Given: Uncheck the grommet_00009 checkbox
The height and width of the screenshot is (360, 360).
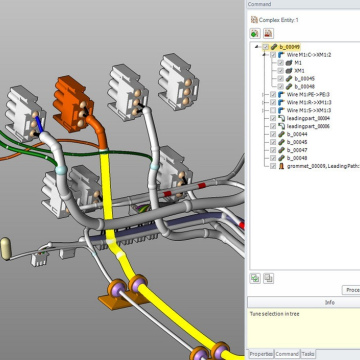Looking at the screenshot, I should pyautogui.click(x=273, y=166).
